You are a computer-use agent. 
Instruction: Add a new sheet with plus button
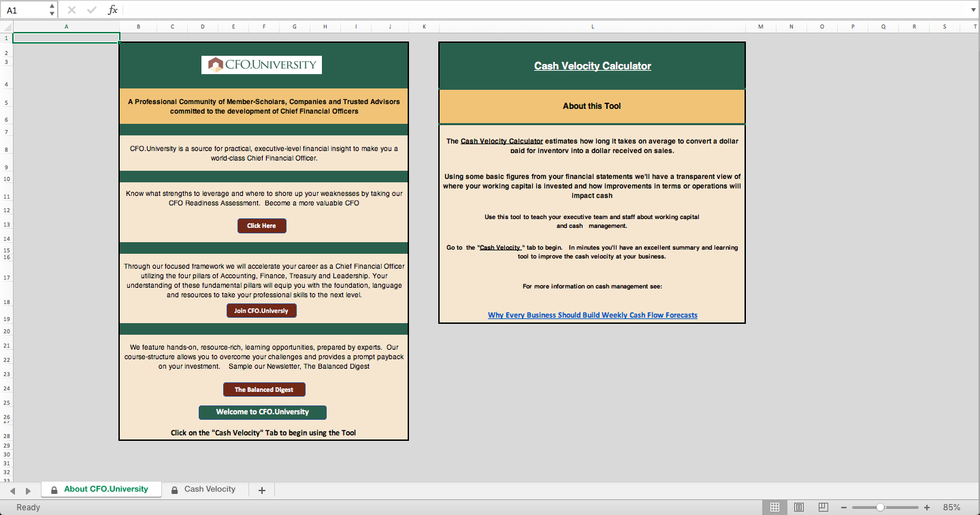coord(262,490)
